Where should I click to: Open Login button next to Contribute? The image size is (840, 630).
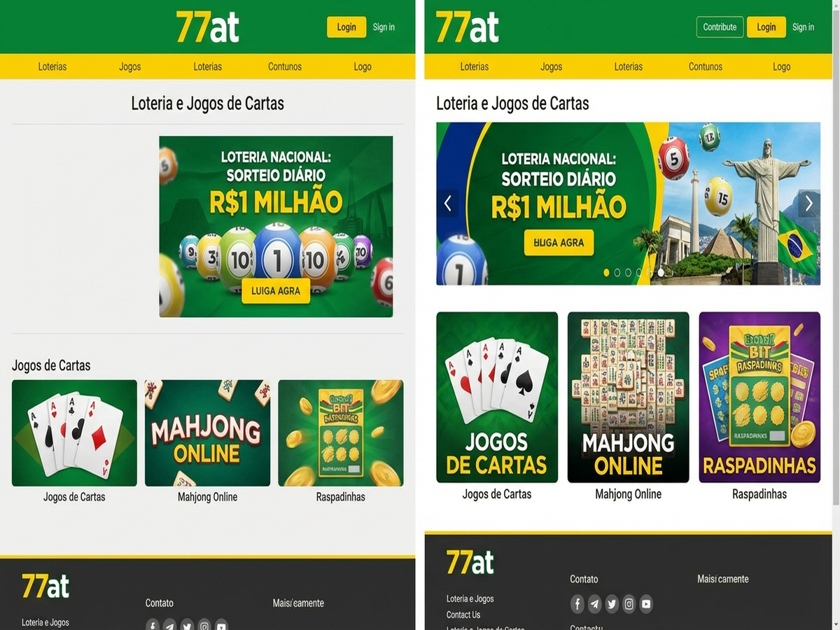pyautogui.click(x=766, y=27)
